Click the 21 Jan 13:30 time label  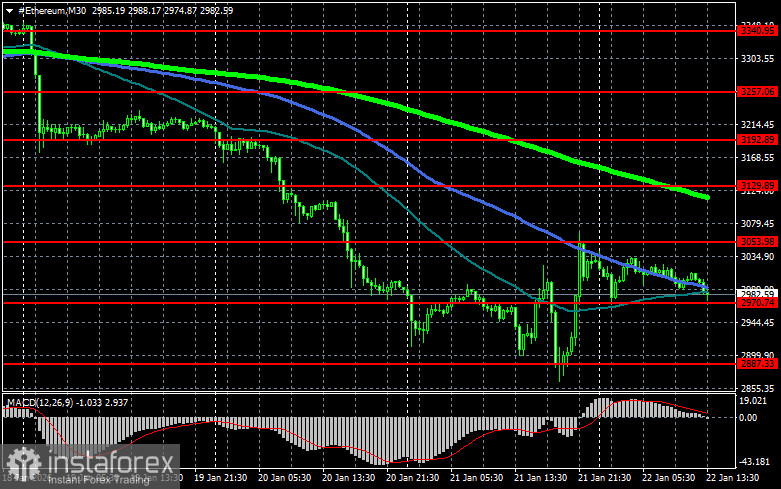540,478
